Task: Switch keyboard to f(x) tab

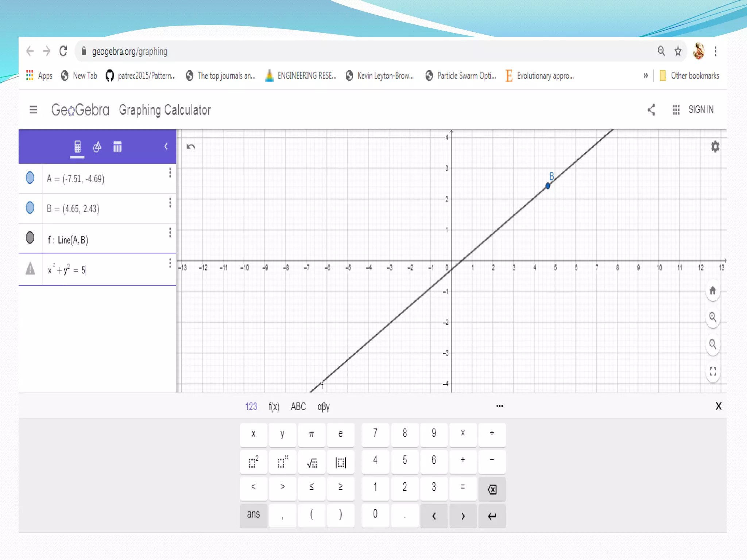Action: pos(274,407)
